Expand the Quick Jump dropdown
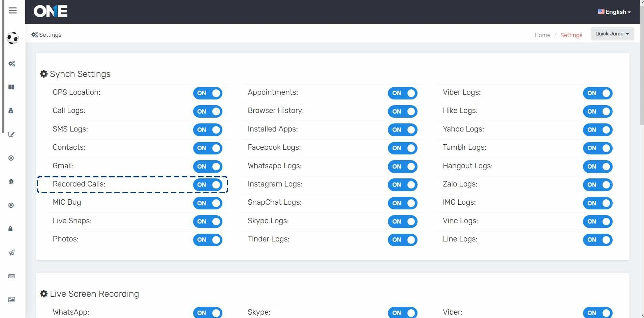 tap(612, 34)
